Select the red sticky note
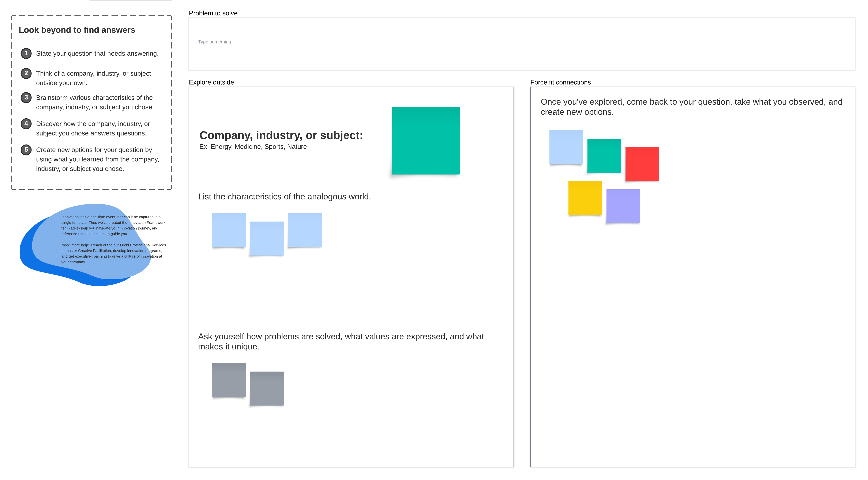The width and height of the screenshot is (868, 480). [642, 164]
